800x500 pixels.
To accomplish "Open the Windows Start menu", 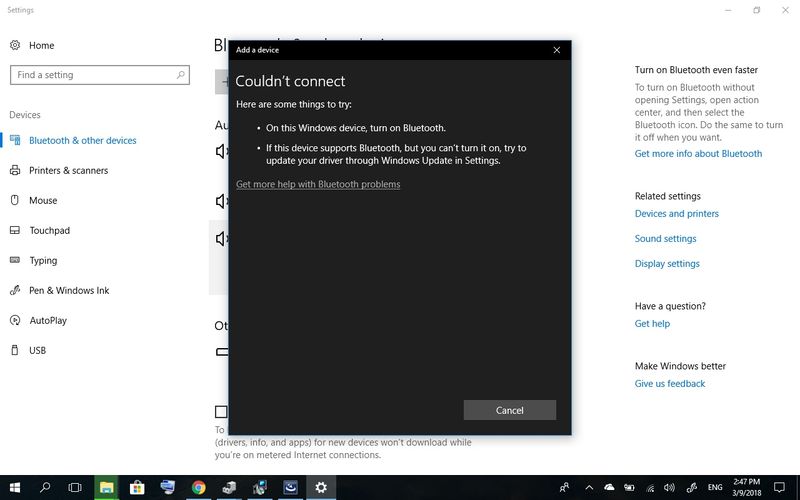I will (15, 488).
